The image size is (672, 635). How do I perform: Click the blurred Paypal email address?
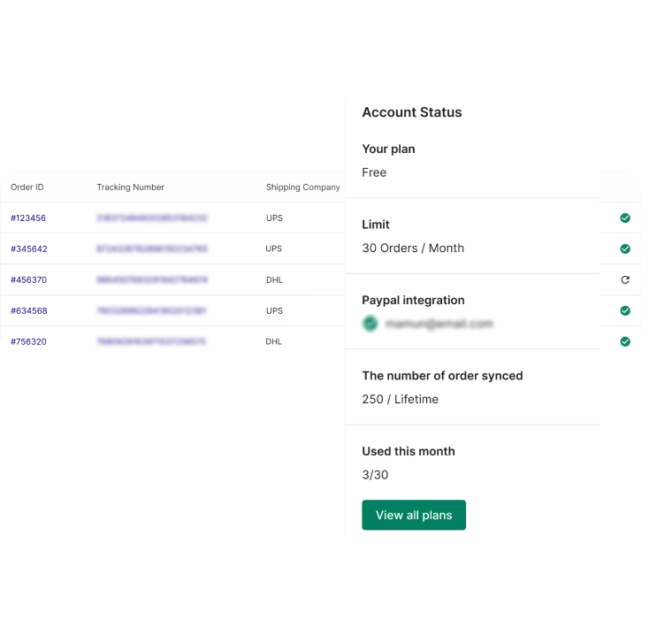(x=439, y=324)
